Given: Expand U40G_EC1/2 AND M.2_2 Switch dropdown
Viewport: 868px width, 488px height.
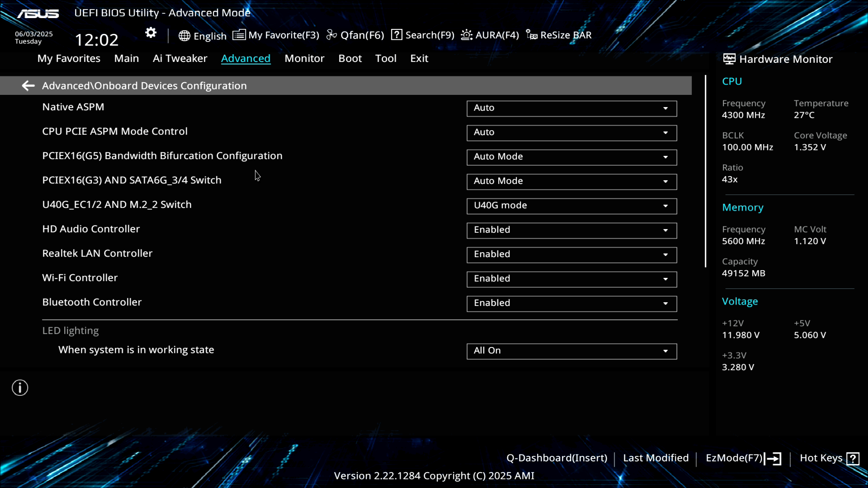Looking at the screenshot, I should 571,206.
